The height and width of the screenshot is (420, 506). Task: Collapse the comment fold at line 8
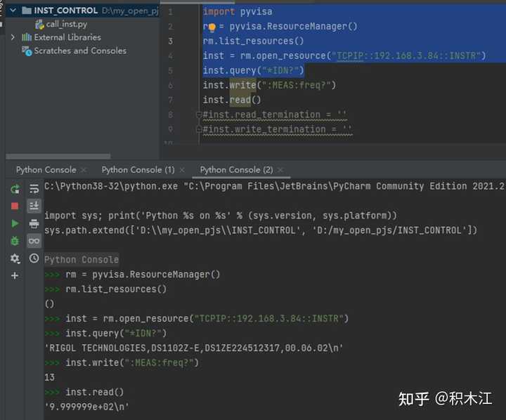pyautogui.click(x=199, y=114)
